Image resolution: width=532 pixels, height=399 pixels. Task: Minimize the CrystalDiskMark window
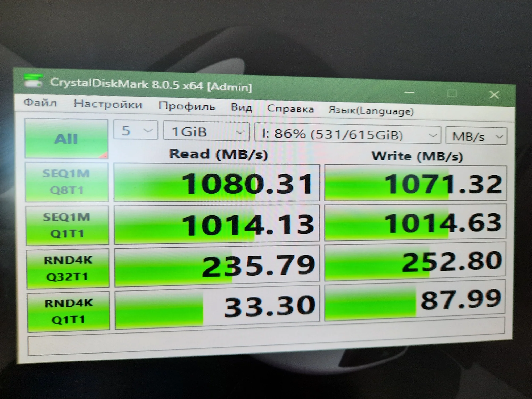pos(409,92)
